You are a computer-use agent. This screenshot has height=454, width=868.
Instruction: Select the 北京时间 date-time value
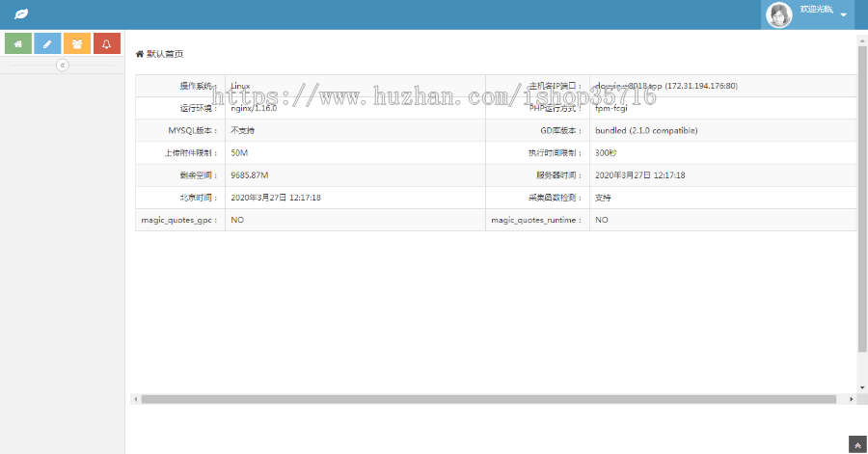coord(276,198)
